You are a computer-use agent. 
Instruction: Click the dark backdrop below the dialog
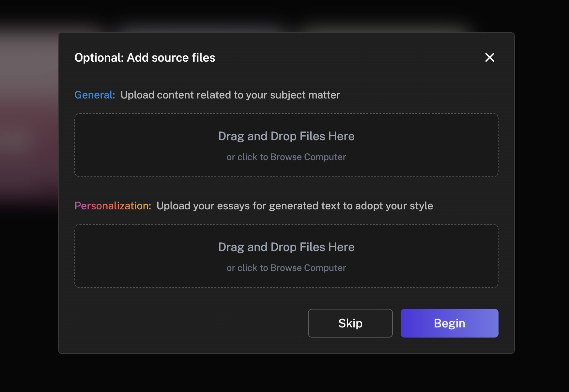click(284, 373)
